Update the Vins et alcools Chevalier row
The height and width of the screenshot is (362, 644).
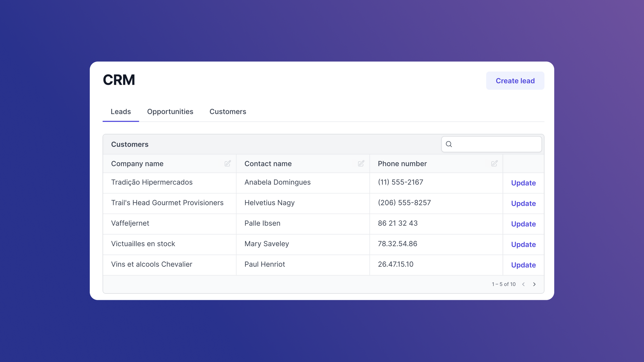[x=523, y=265]
